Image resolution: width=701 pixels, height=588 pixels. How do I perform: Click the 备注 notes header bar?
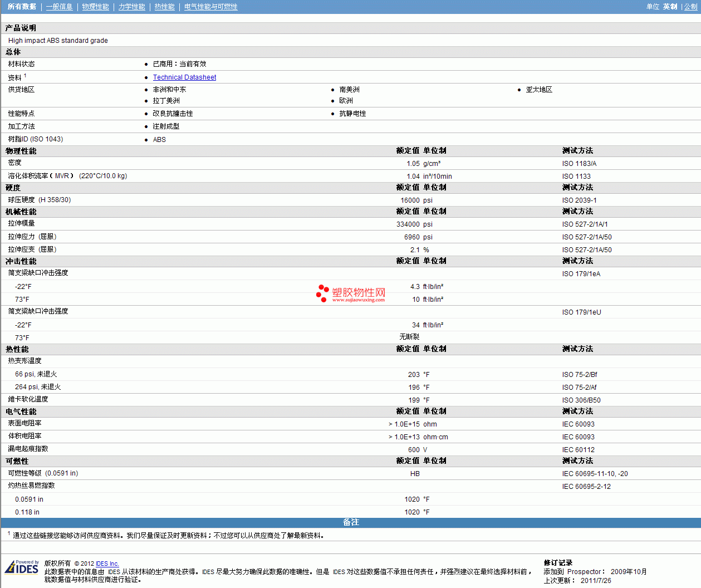[351, 522]
